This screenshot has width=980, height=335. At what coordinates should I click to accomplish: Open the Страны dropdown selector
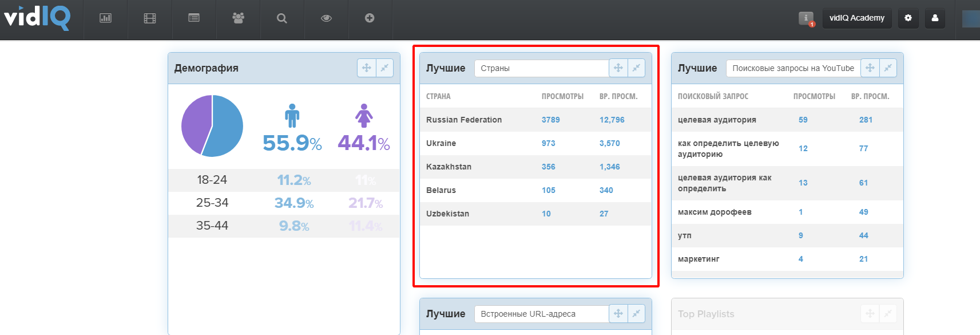(x=541, y=68)
